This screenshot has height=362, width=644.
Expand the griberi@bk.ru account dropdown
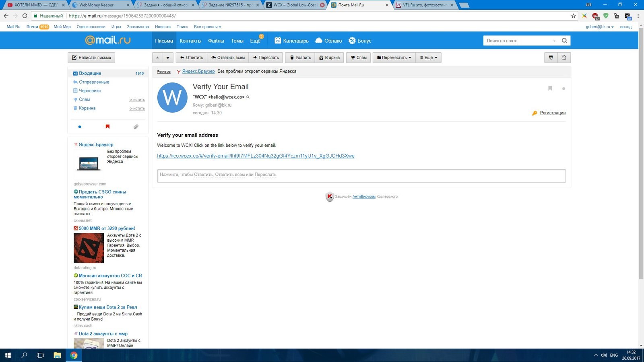click(600, 27)
